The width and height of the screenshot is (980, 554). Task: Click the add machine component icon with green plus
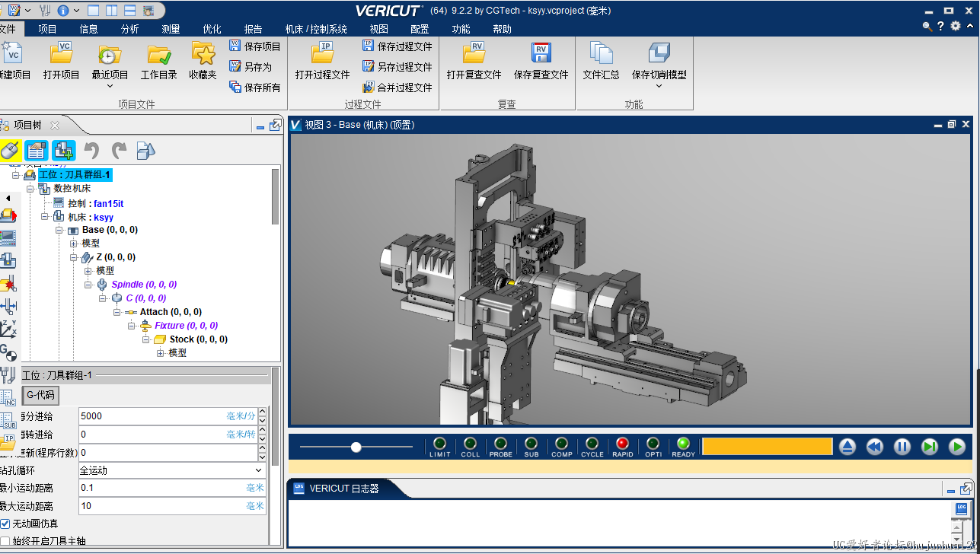point(64,151)
